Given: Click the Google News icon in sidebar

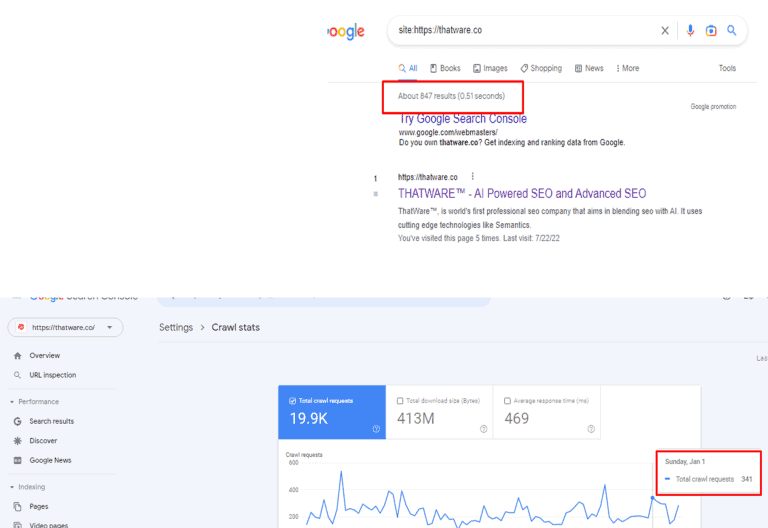Looking at the screenshot, I should (x=18, y=460).
